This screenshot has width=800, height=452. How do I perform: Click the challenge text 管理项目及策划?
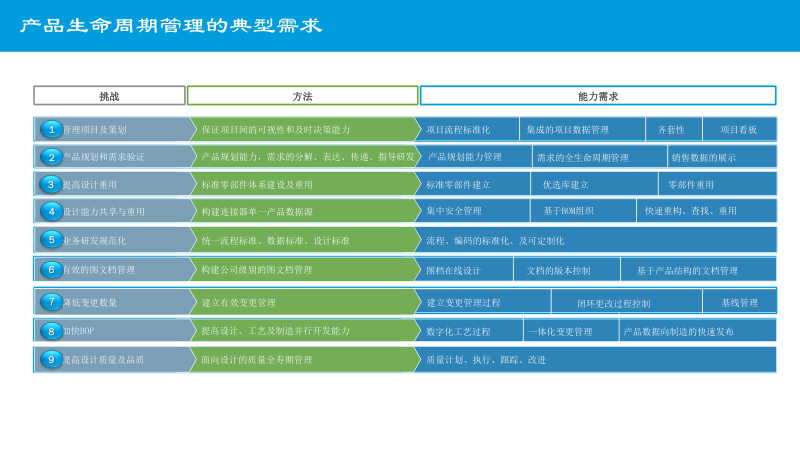[x=94, y=130]
